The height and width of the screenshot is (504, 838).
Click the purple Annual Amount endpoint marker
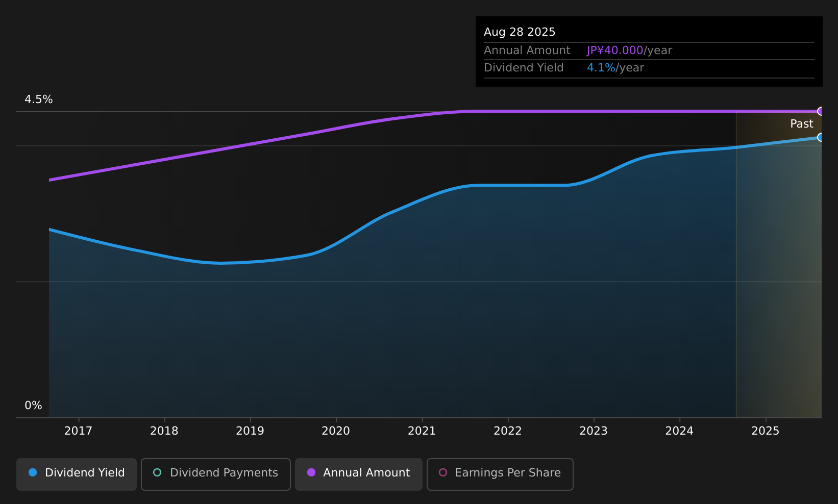[x=821, y=111]
